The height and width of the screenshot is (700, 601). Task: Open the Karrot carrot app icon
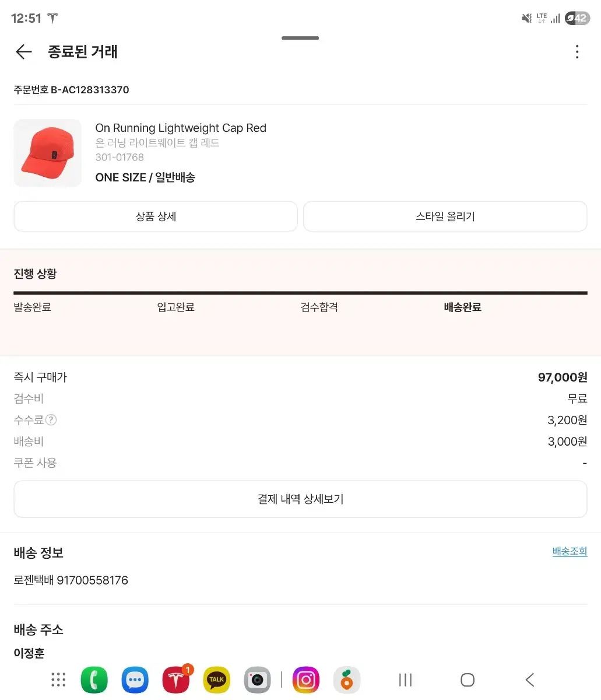347,680
